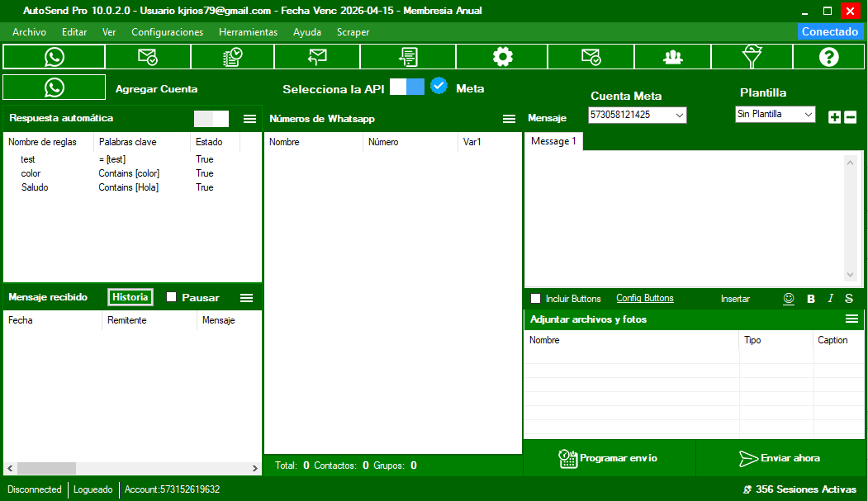
Task: Open the Config Buttons link
Action: (x=644, y=299)
